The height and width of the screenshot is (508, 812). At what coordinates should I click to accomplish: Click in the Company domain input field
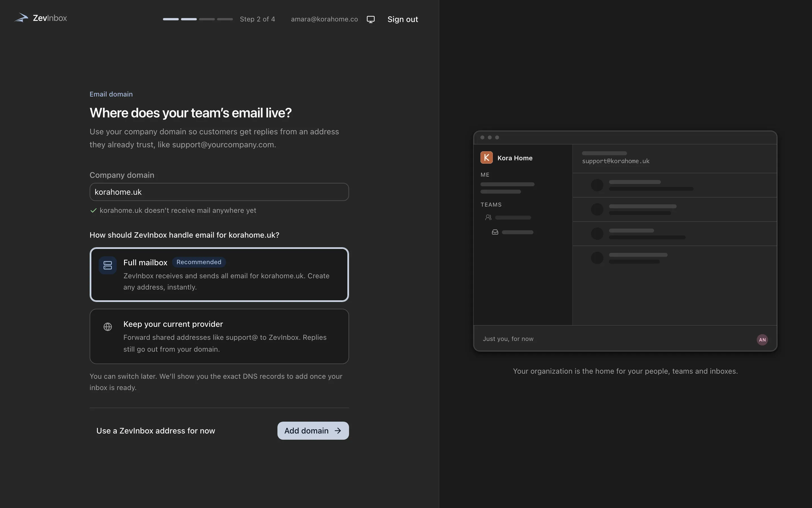tap(219, 192)
